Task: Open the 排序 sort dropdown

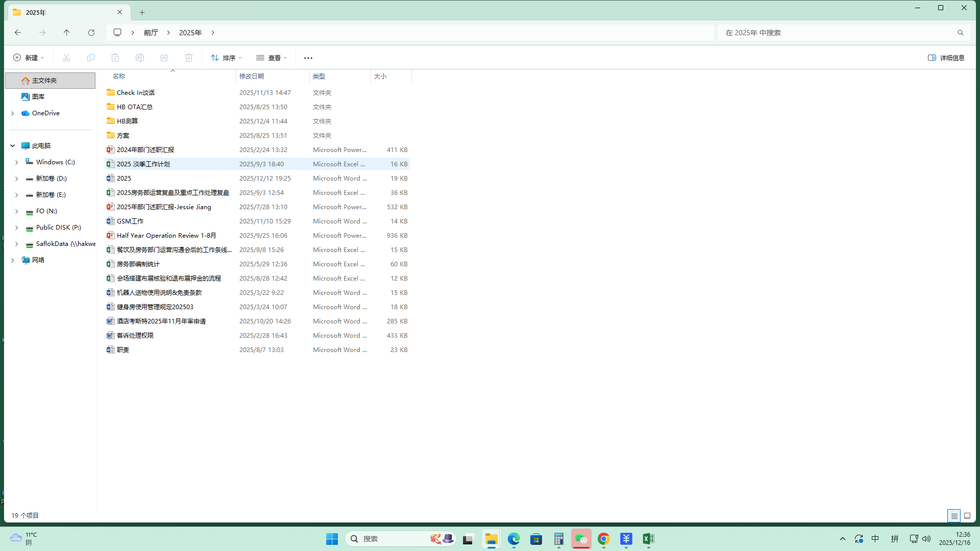Action: click(x=226, y=58)
